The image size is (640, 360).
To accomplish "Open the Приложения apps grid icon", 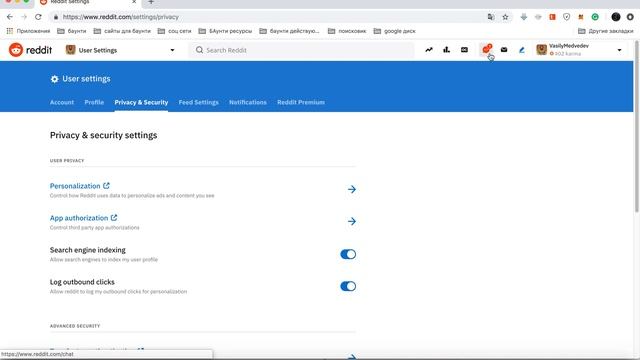I will click(10, 31).
